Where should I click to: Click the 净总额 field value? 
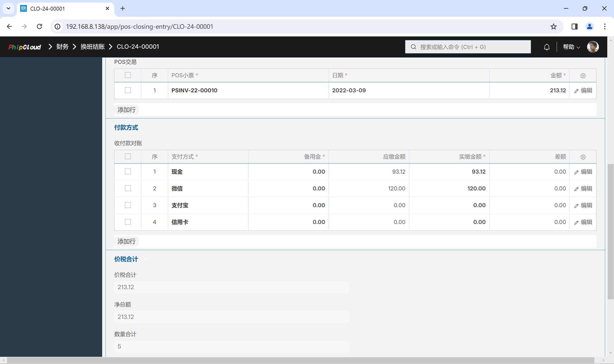point(231,317)
